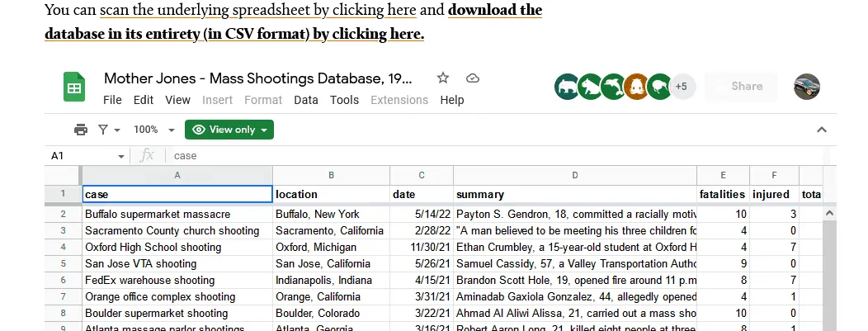
Task: Select the Buffalo supermarket massacre cell
Action: pyautogui.click(x=177, y=214)
